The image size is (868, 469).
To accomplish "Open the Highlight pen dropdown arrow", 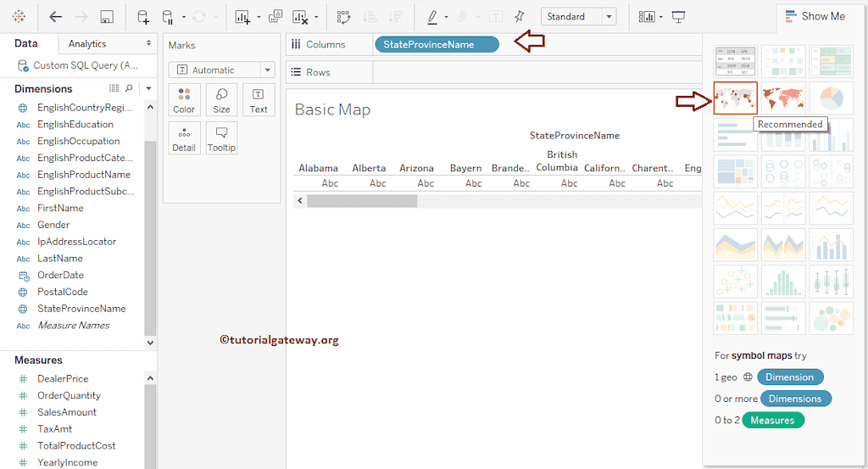I will coord(446,17).
